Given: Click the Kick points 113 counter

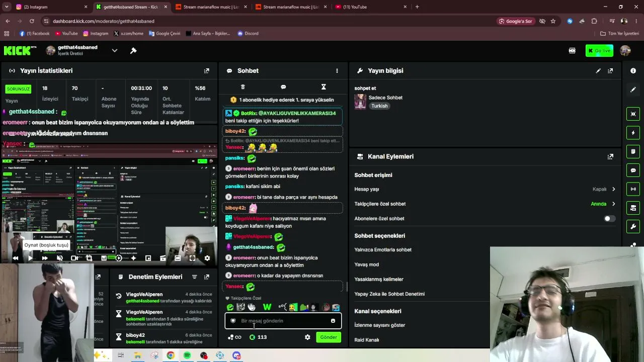Looking at the screenshot, I should tap(258, 337).
